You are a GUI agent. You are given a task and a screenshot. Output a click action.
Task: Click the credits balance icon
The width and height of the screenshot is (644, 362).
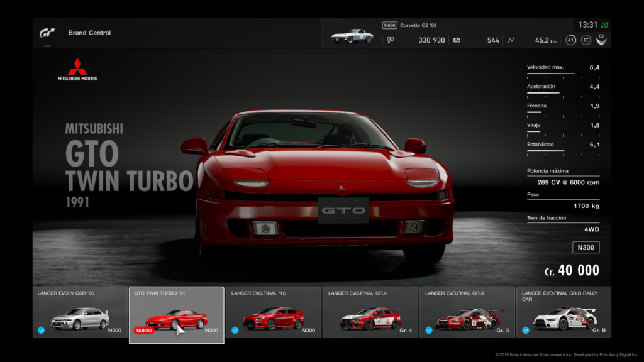pyautogui.click(x=390, y=40)
